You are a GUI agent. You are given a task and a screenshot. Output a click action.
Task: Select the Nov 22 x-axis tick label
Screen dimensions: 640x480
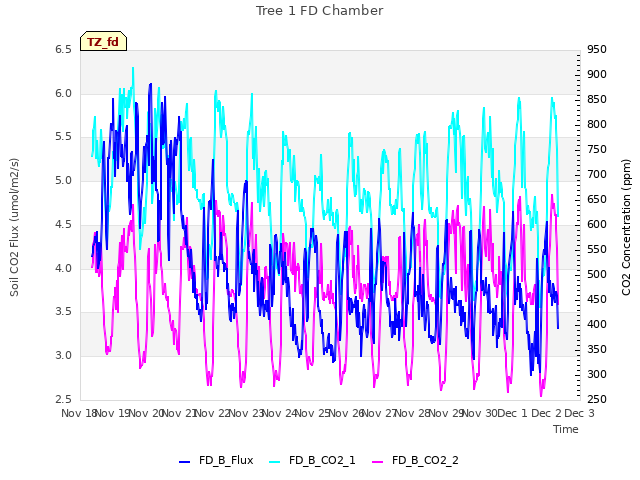[212, 413]
